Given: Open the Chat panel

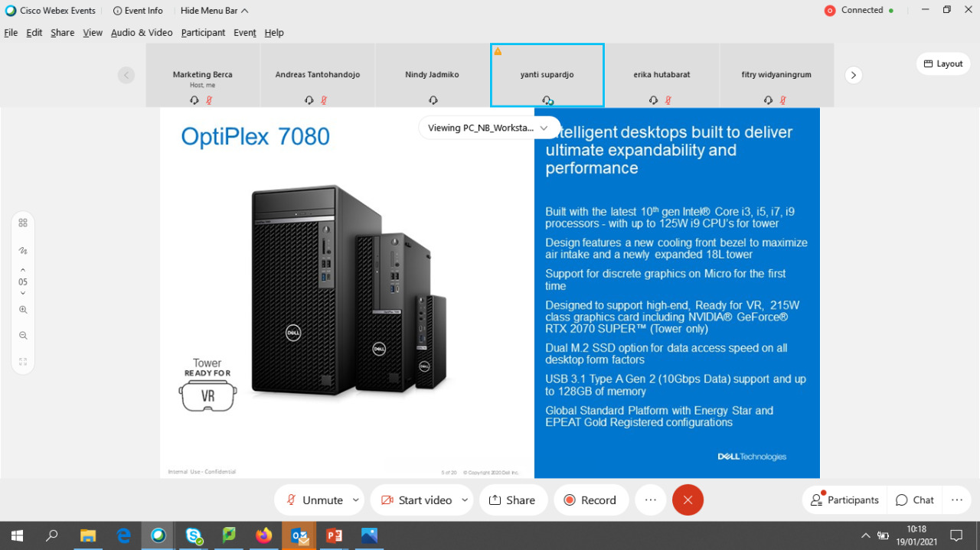Looking at the screenshot, I should click(915, 500).
